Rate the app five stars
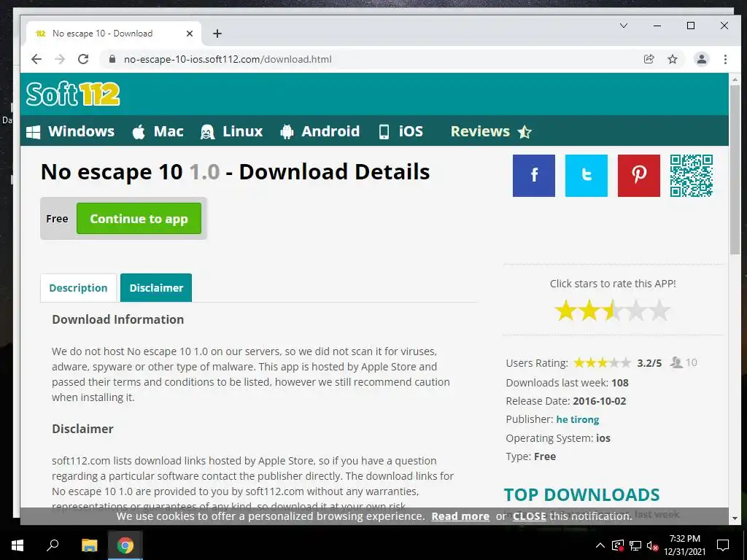 pos(659,311)
